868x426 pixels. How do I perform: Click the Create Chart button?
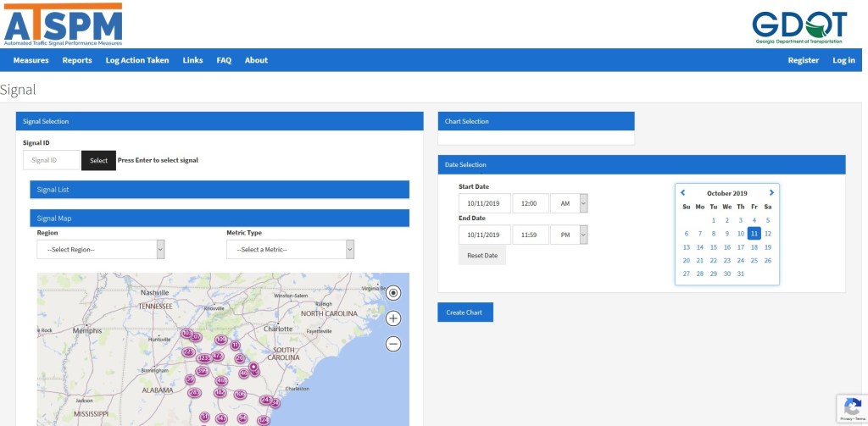(465, 313)
